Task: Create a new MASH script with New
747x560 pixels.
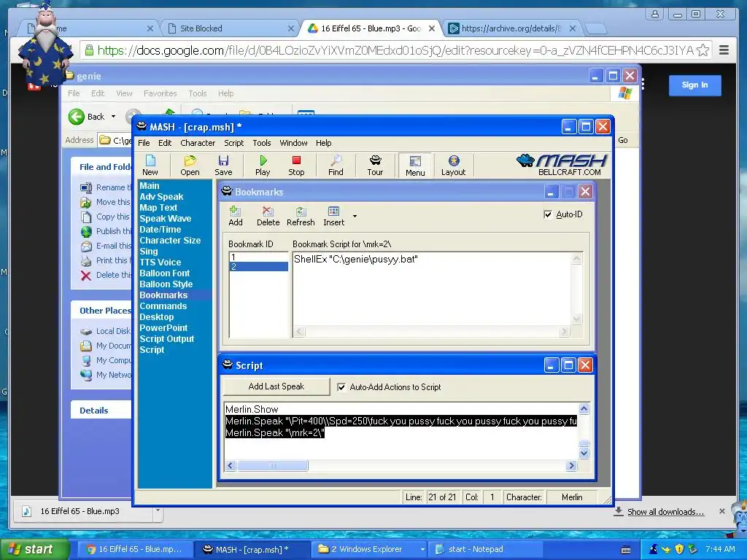Action: [150, 166]
